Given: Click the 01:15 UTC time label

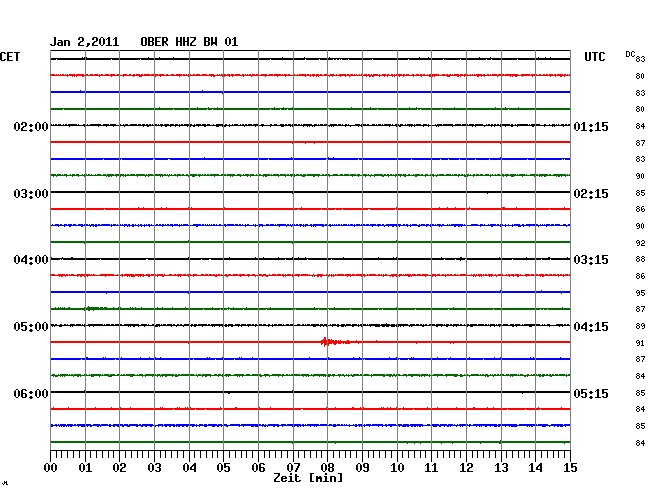Looking at the screenshot, I should click(x=591, y=127).
